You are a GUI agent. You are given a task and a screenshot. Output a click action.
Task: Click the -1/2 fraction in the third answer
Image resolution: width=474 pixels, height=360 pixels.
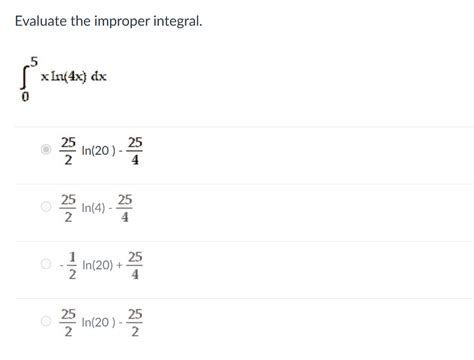70,265
